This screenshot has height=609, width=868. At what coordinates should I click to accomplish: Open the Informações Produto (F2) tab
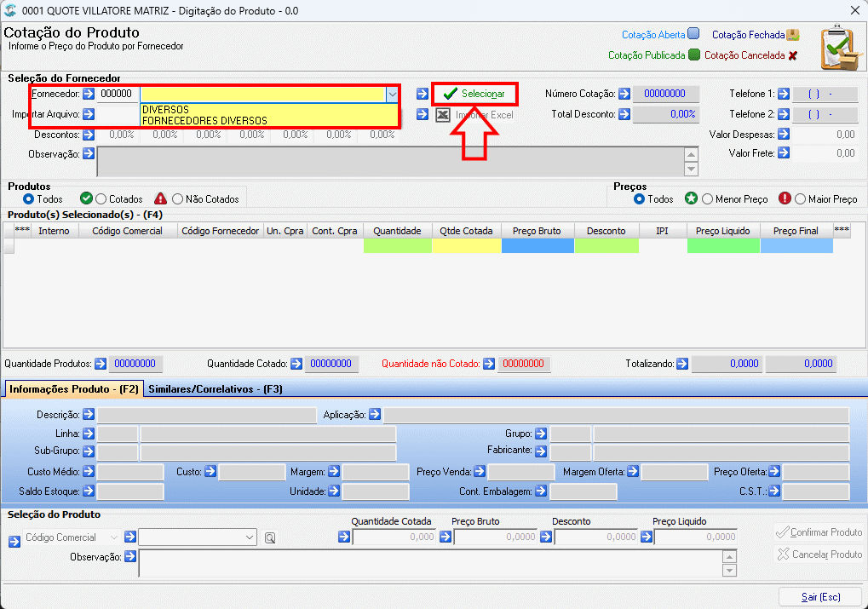click(x=73, y=388)
